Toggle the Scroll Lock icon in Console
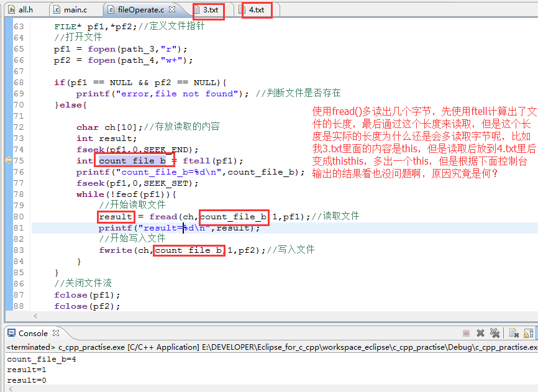538x392 pixels. (529, 333)
